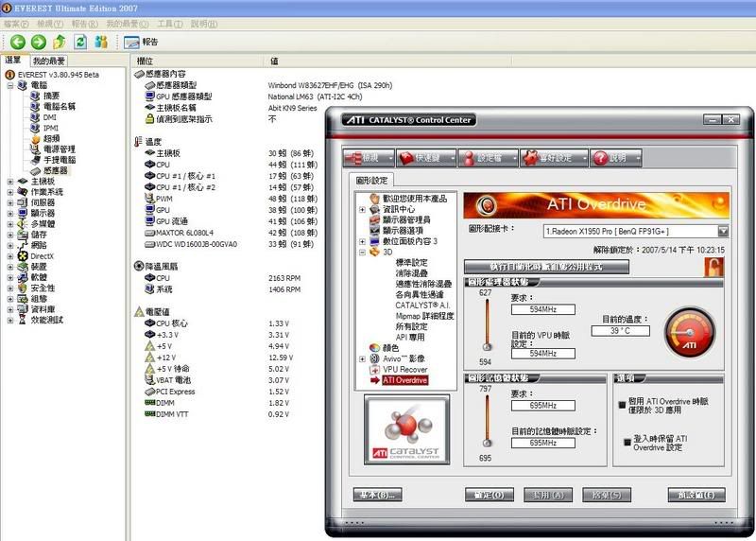
Task: Click the requested memory clock 695MHz field
Action: click(541, 406)
